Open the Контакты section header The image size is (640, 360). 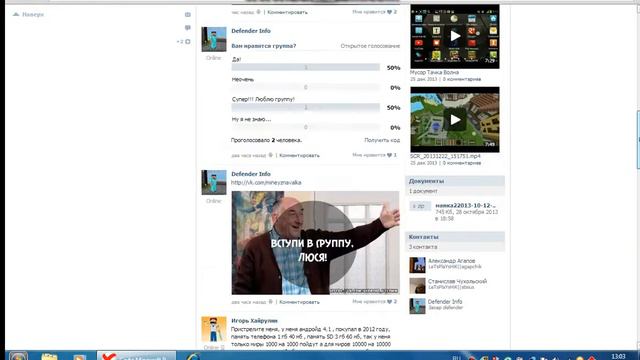(455, 237)
